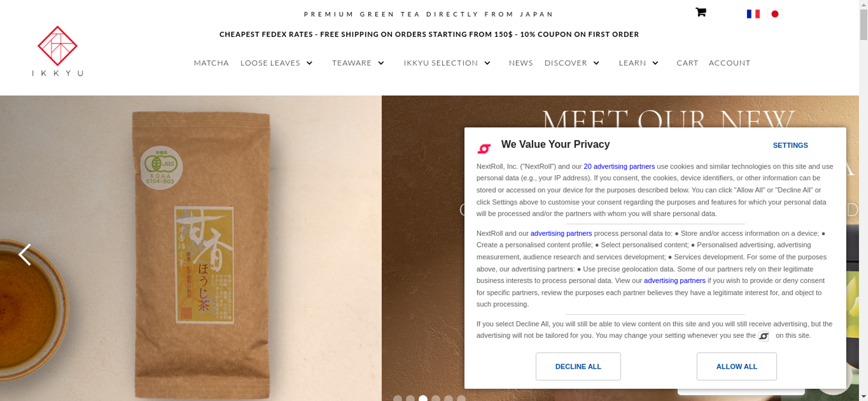Switch to French language flag
This screenshot has height=401, width=868.
coord(753,14)
